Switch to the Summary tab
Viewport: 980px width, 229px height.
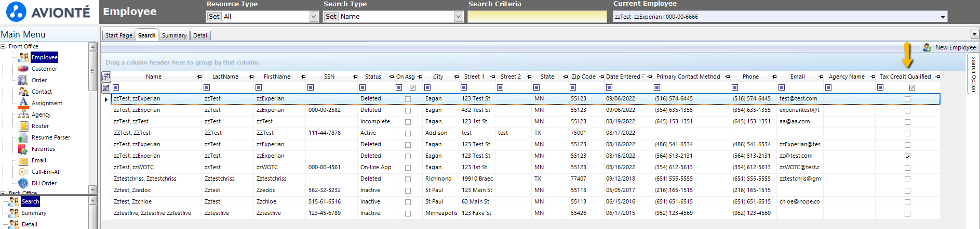(174, 35)
